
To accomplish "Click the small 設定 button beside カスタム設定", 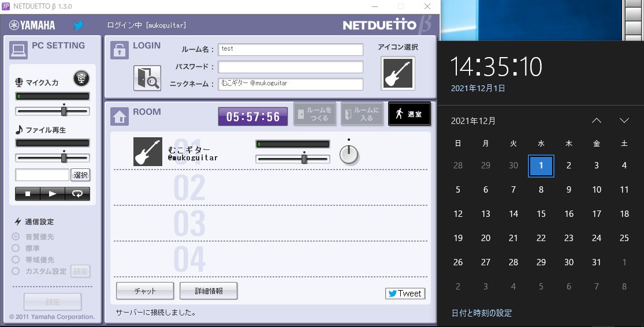I will click(x=80, y=271).
